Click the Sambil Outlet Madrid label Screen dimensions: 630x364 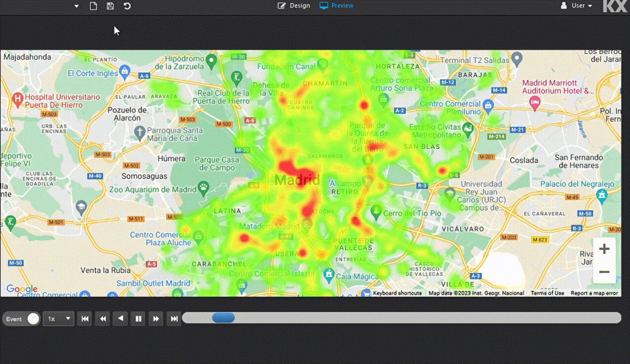coord(153,283)
